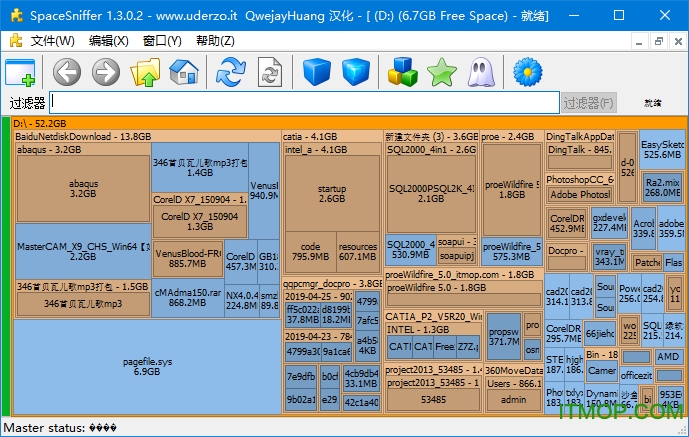Select the qqpcmgr_docpro - 3.8GB folder header
The height and width of the screenshot is (437, 689).
point(332,284)
